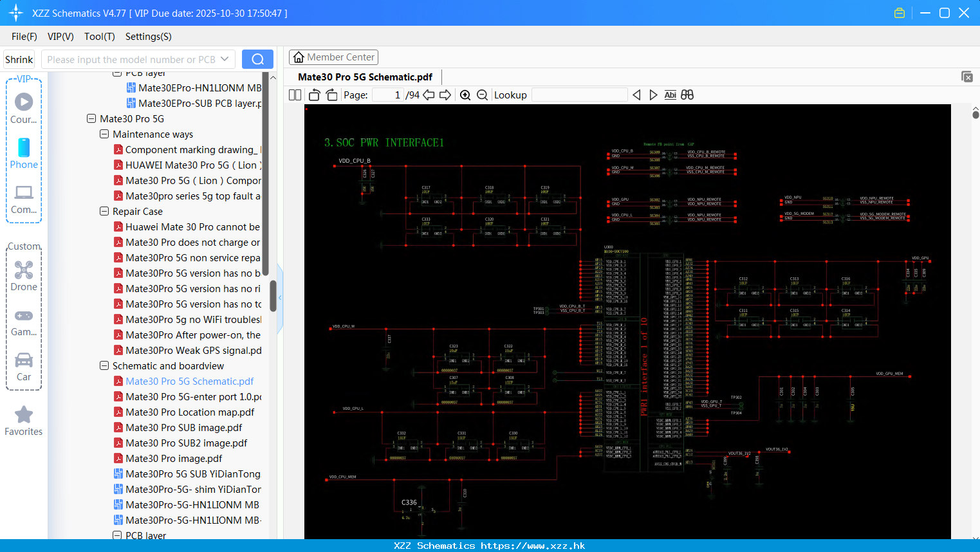Viewport: 980px width, 552px height.
Task: Collapse Schematic and boardview folder
Action: (104, 365)
